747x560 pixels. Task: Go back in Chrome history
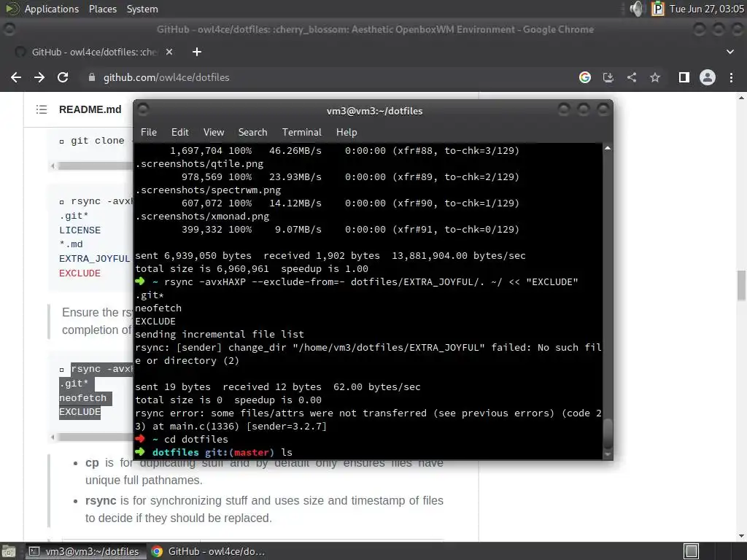[16, 77]
